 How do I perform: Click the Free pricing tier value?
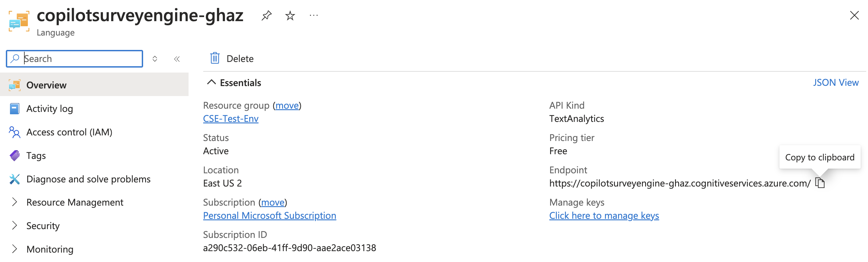point(558,151)
